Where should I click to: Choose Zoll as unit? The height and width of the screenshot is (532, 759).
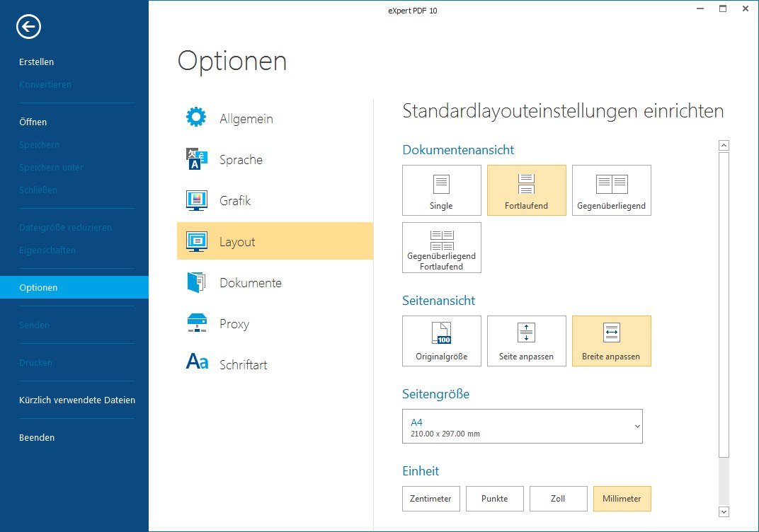[x=558, y=499]
